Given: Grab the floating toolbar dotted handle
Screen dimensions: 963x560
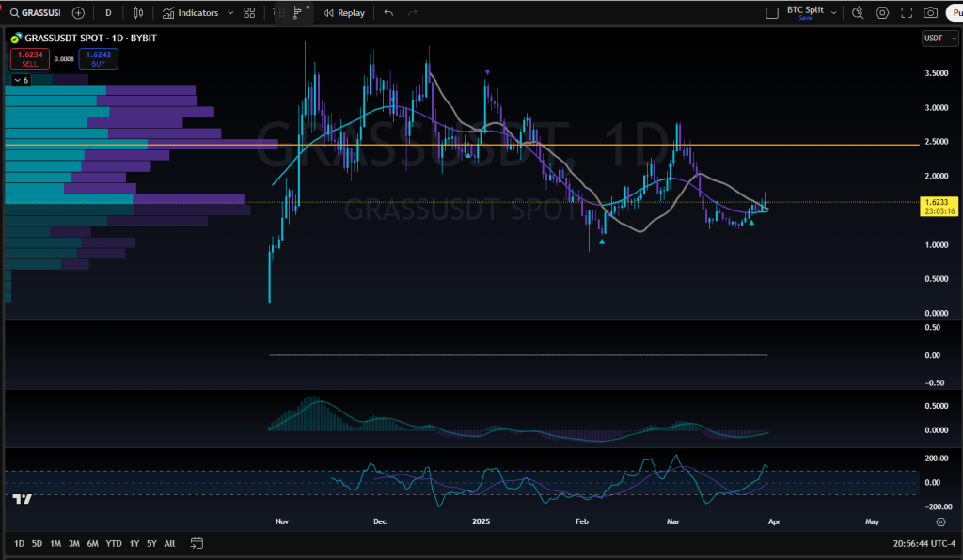Looking at the screenshot, I should click(282, 13).
